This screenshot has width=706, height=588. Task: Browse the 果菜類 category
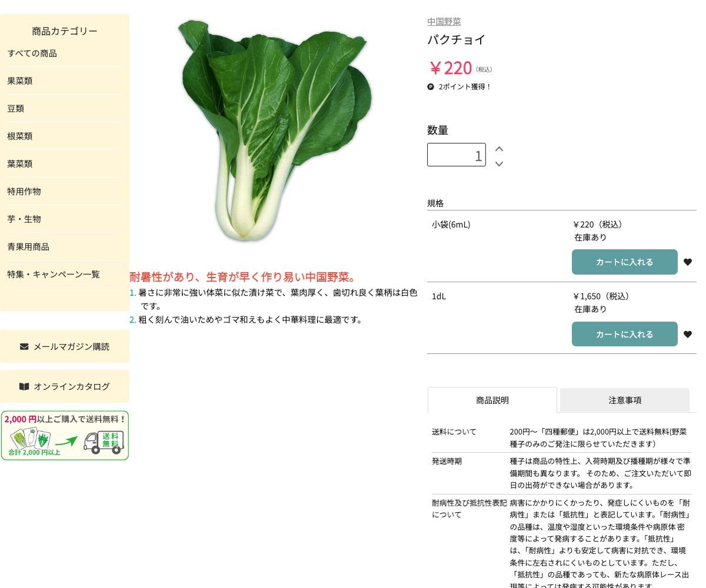point(20,81)
